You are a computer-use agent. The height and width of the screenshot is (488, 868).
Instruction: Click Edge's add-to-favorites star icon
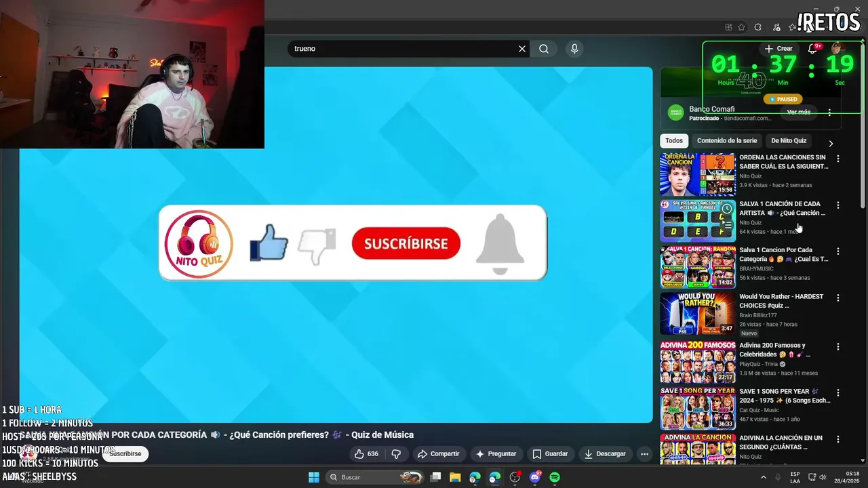tap(741, 27)
